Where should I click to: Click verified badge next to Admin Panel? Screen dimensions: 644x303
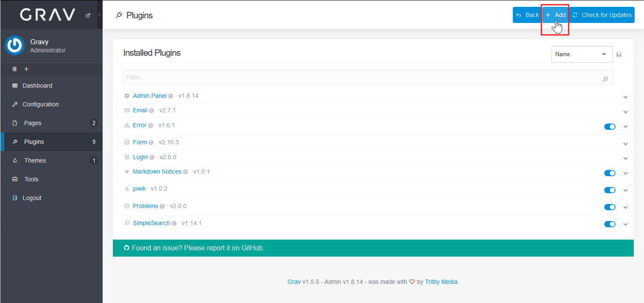pyautogui.click(x=171, y=96)
